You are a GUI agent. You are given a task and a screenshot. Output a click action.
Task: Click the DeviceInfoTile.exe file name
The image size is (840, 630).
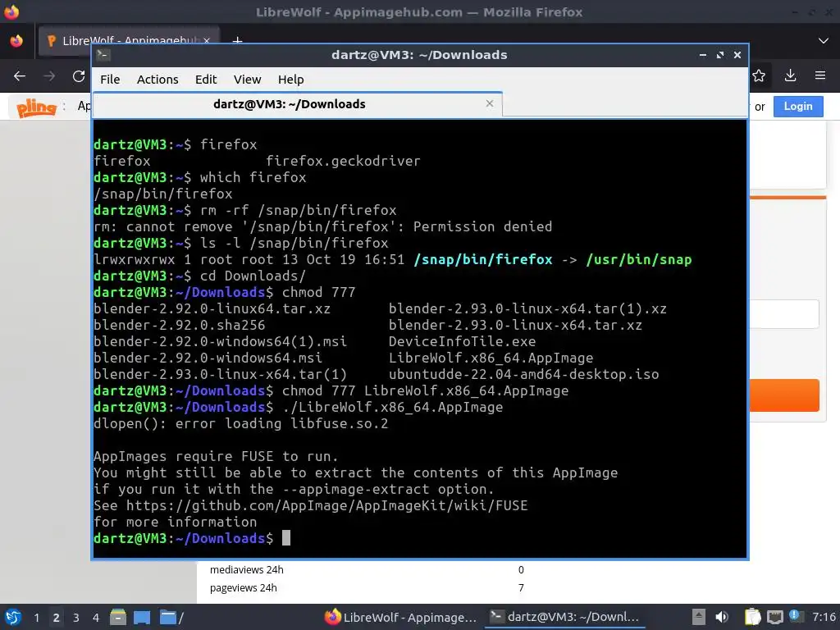463,342
